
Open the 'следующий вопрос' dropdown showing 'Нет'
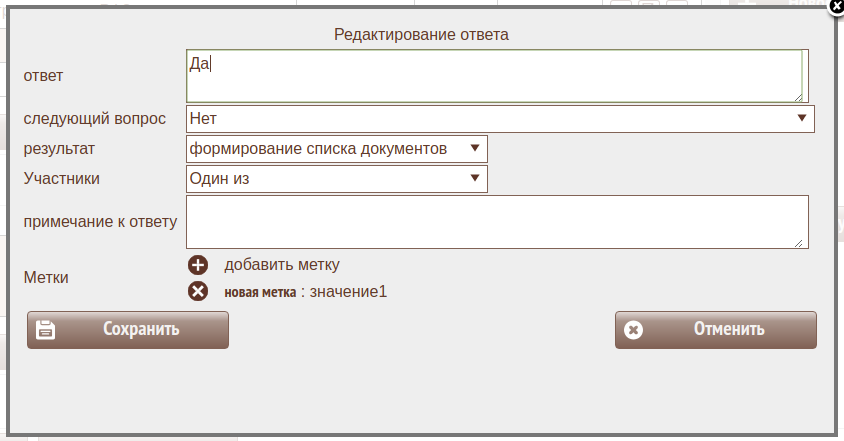pos(500,119)
